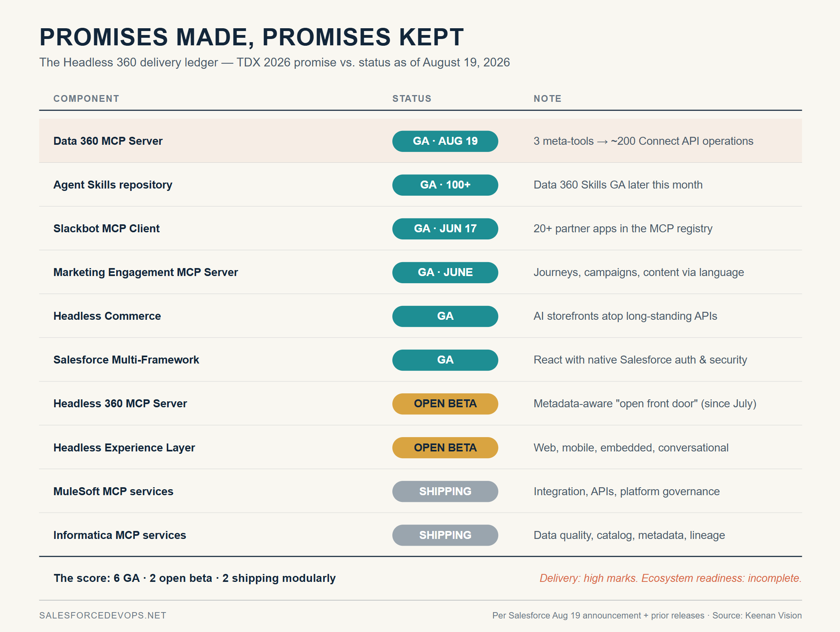Click Headless Commerce GA badge

tap(445, 316)
